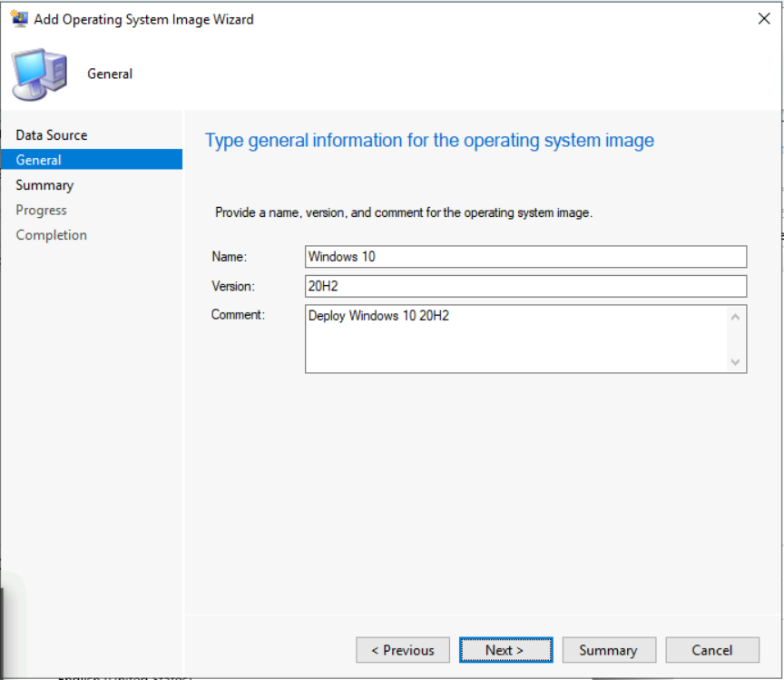The width and height of the screenshot is (784, 680).
Task: Click the Comment box scroll up arrow
Action: (x=735, y=317)
